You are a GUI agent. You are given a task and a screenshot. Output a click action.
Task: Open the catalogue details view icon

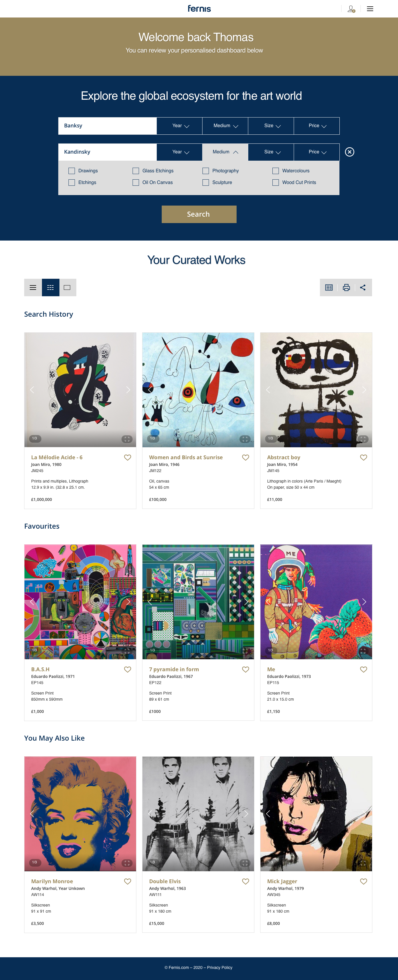(329, 287)
